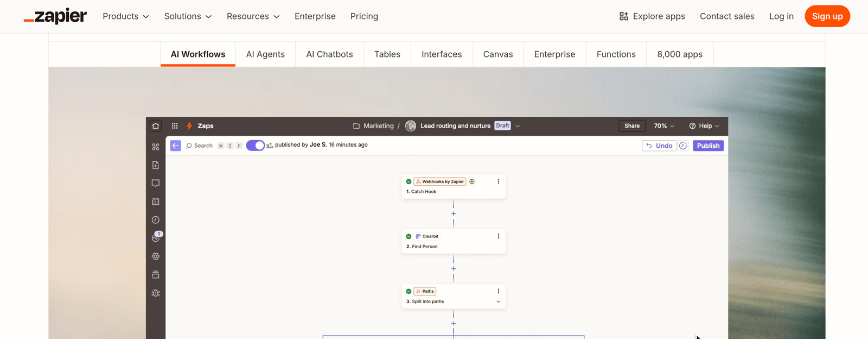Expand the Resources menu
The height and width of the screenshot is (339, 868).
[x=253, y=16]
